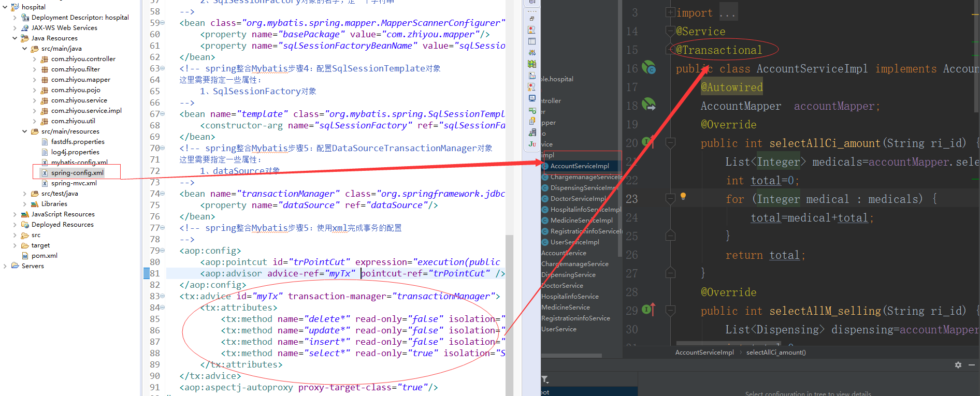Fold the transactionManager bean on line 74

click(x=163, y=194)
